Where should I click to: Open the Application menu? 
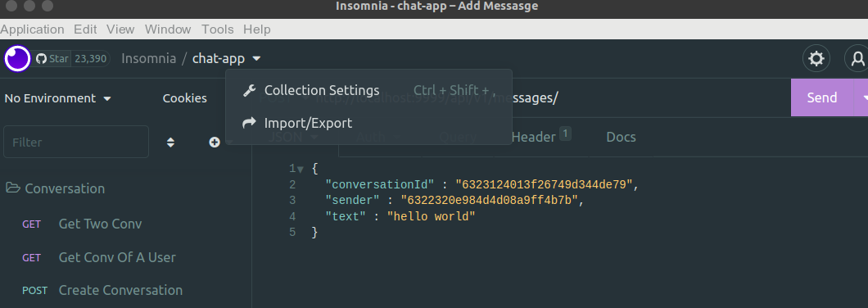point(32,29)
